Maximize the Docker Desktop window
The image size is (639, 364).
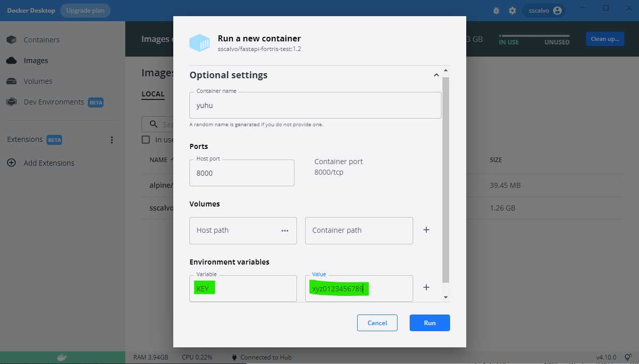pos(606,8)
